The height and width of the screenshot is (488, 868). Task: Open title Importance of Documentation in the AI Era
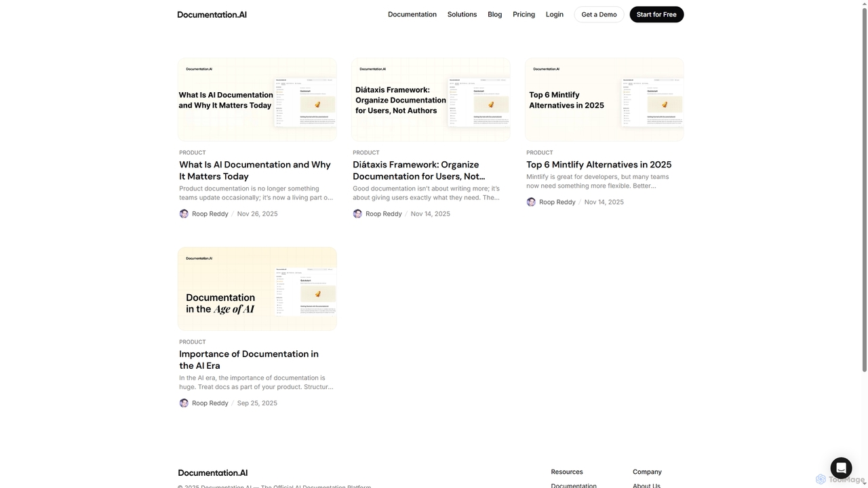(249, 359)
